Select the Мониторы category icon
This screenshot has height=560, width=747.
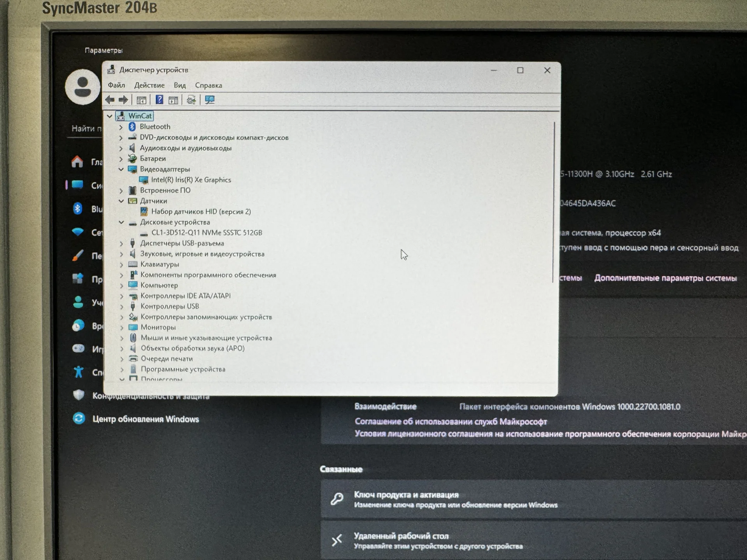(133, 327)
